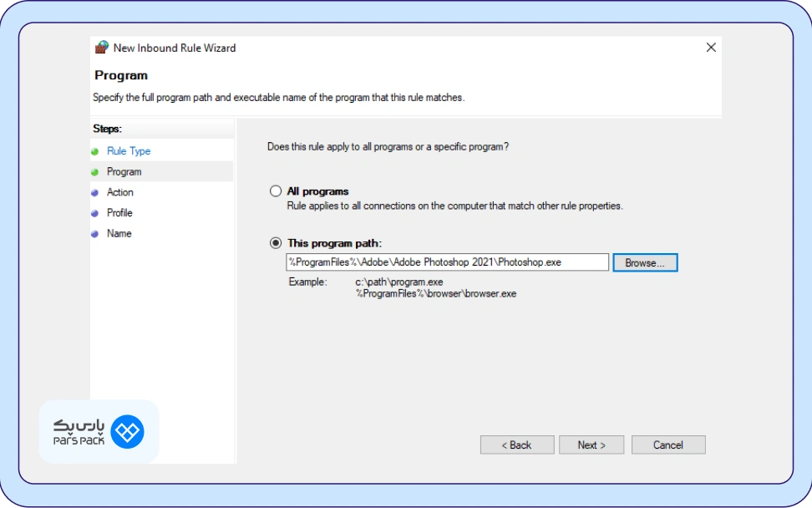The height and width of the screenshot is (508, 812).
Task: Click the Next > button
Action: pyautogui.click(x=591, y=445)
